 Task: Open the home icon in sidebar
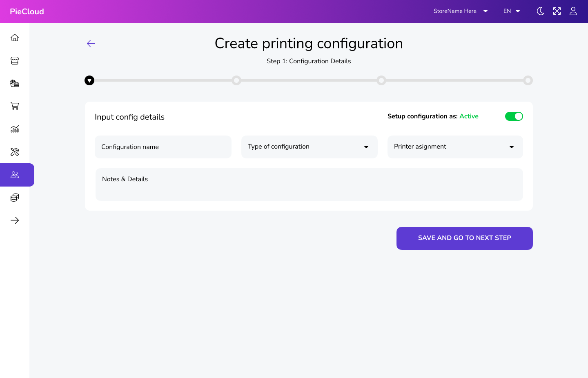pyautogui.click(x=15, y=38)
